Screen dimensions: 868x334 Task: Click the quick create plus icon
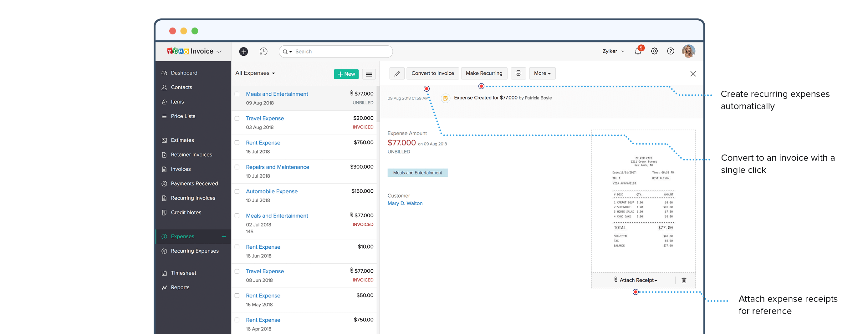click(x=243, y=52)
